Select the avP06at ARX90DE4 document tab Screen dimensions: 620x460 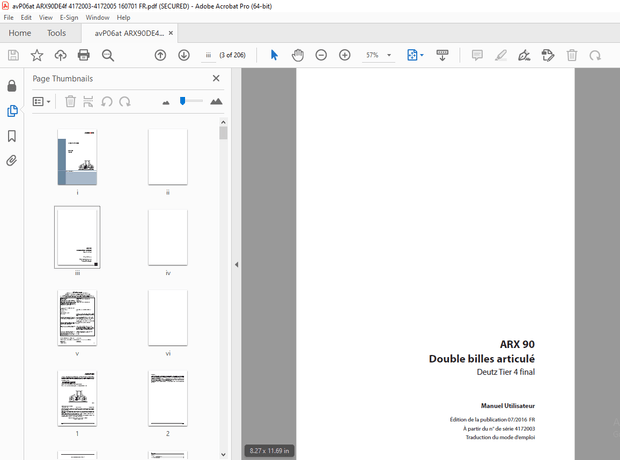[129, 33]
